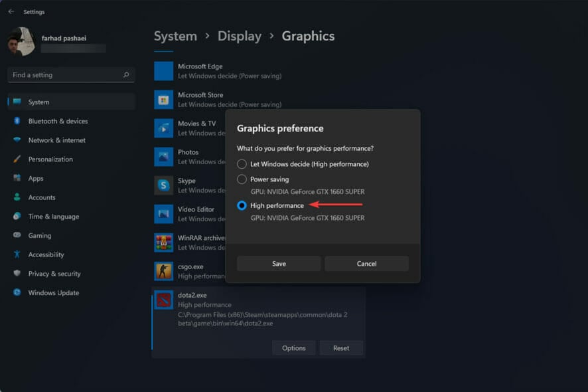Image resolution: width=588 pixels, height=392 pixels.
Task: Cancel the Graphics preference dialog
Action: point(366,263)
